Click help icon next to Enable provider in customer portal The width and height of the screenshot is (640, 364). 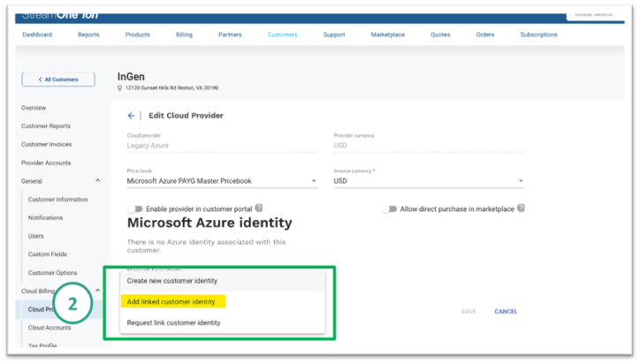click(259, 209)
